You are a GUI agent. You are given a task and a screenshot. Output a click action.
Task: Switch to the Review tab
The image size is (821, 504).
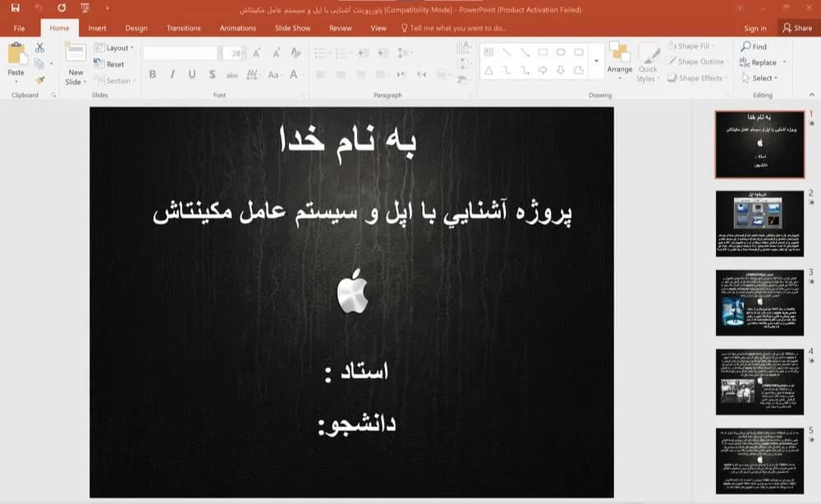(341, 28)
